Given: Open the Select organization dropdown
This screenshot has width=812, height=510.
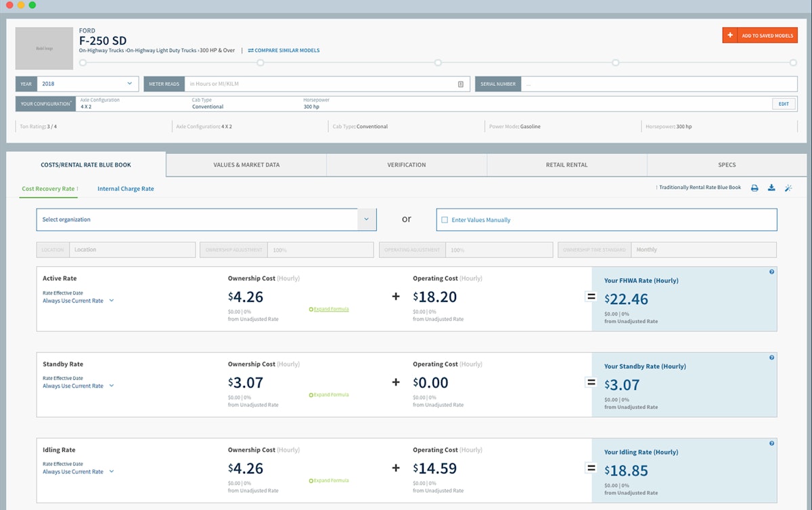Looking at the screenshot, I should (x=366, y=219).
